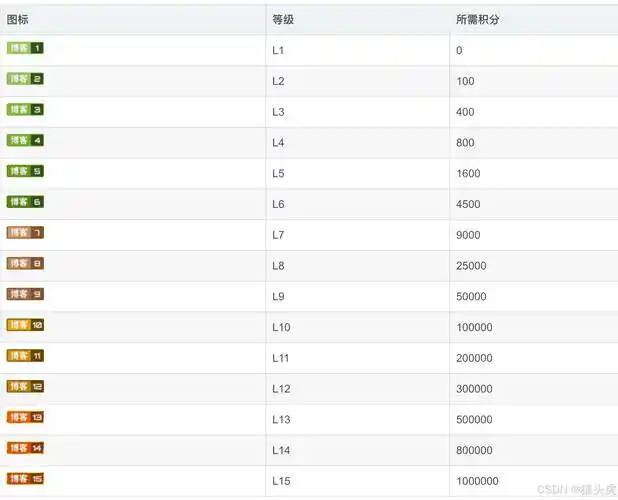Select the orange 博客 13 badge
618x500 pixels.
click(x=25, y=418)
